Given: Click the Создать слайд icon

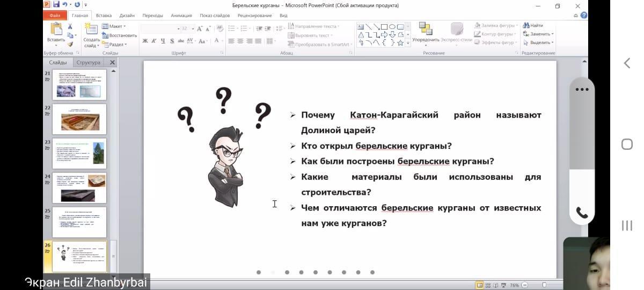Looking at the screenshot, I should tap(91, 29).
